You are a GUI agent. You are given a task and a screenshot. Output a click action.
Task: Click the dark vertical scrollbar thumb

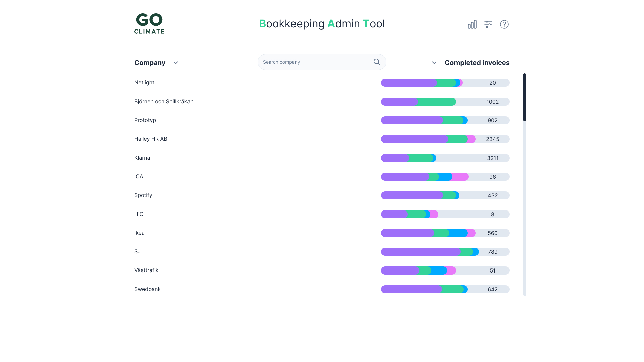[524, 97]
